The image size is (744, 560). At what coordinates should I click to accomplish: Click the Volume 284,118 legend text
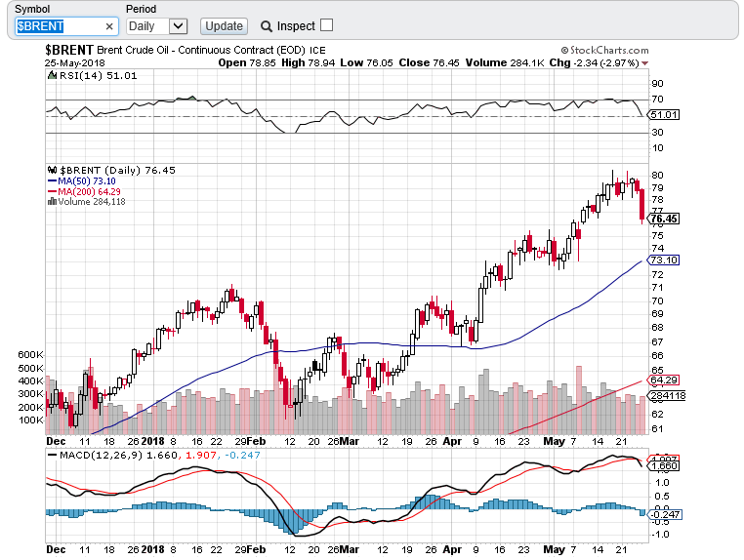pos(92,202)
